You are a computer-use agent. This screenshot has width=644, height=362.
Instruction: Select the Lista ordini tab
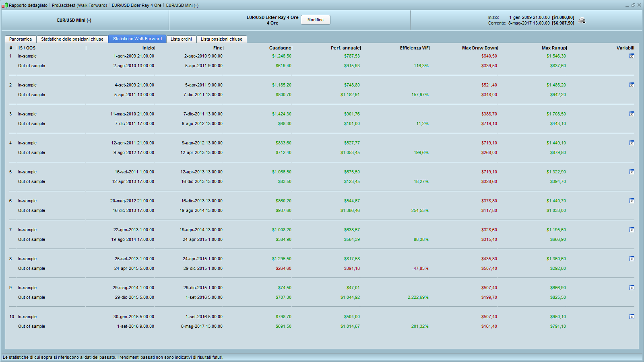tap(181, 39)
